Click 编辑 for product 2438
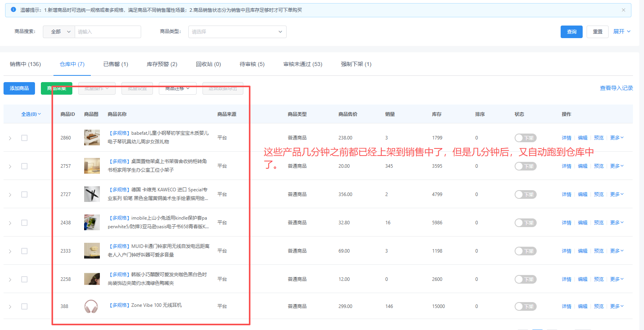 pyautogui.click(x=582, y=223)
